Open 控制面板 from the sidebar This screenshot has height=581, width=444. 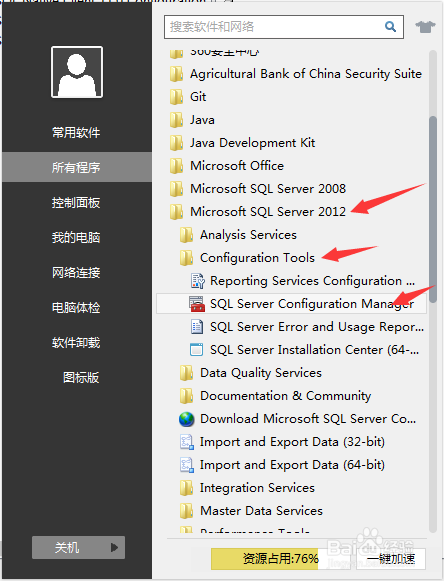(76, 203)
